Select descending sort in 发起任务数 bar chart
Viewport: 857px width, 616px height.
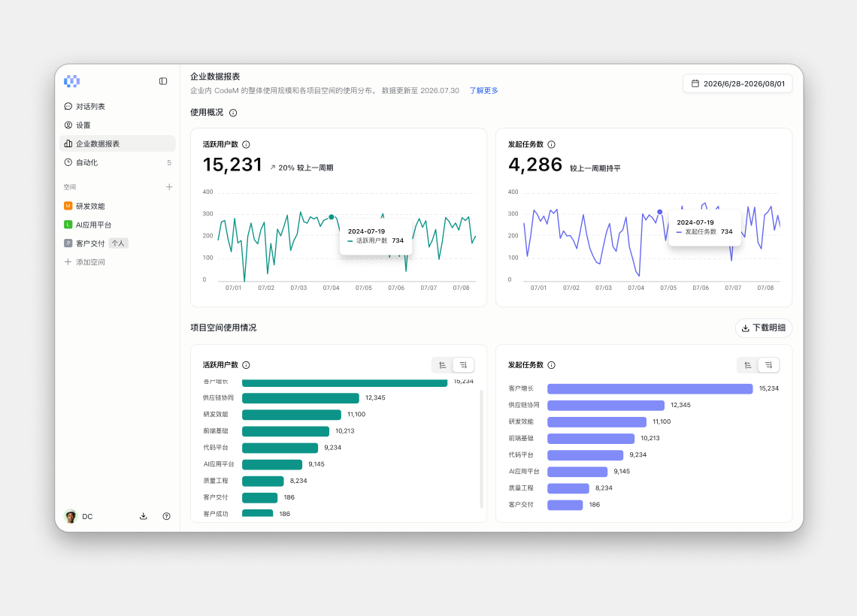pyautogui.click(x=769, y=365)
